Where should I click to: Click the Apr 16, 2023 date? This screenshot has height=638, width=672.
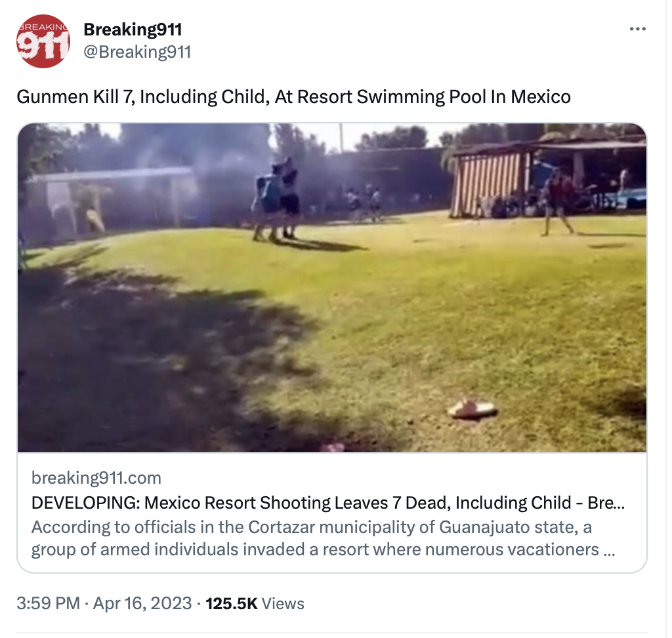pos(142,603)
